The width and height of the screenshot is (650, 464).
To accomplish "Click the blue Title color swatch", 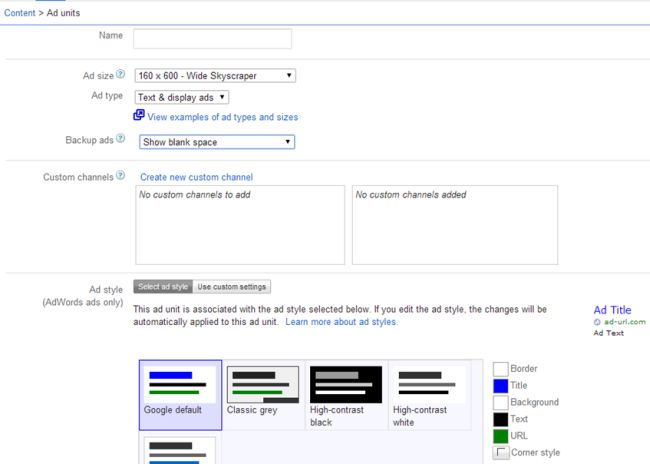I will (501, 386).
